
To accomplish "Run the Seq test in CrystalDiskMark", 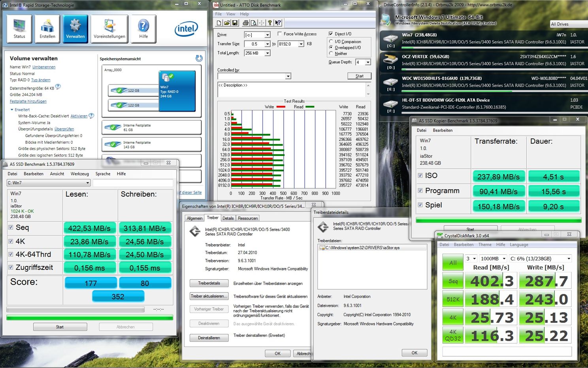I will (453, 281).
